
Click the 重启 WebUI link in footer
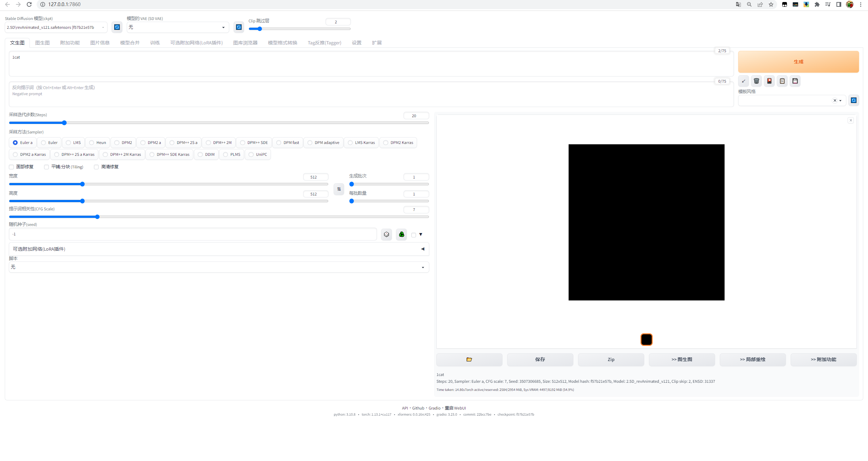455,408
